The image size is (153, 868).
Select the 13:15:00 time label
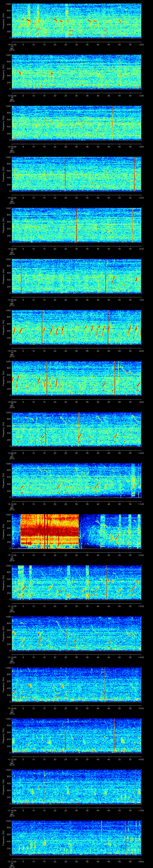(12, 759)
